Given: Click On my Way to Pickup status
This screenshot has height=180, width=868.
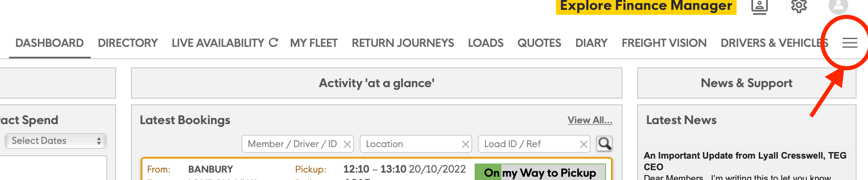Looking at the screenshot, I should coord(540,173).
